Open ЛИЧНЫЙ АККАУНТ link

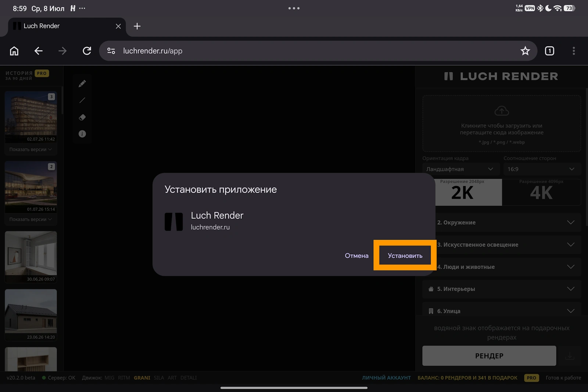click(x=386, y=378)
